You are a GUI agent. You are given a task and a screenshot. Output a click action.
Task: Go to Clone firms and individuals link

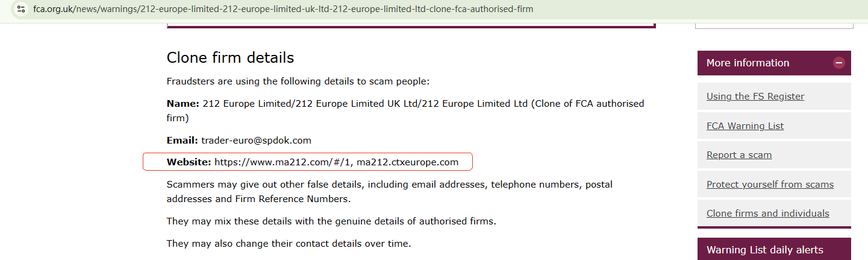767,214
